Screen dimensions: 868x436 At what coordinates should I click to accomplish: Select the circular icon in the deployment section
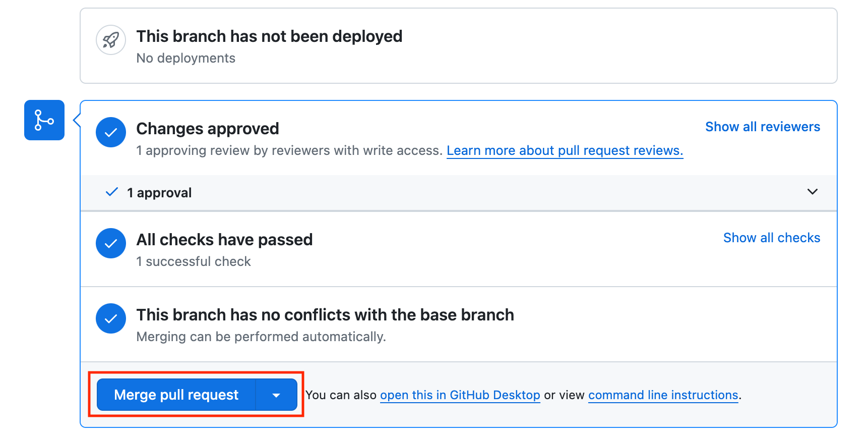[x=110, y=40]
